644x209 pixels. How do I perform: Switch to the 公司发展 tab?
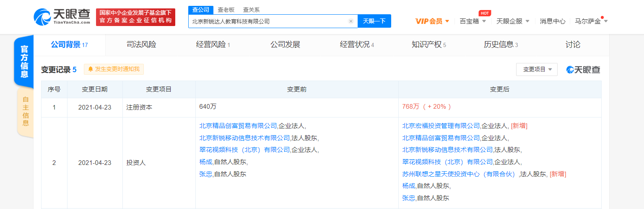coord(285,44)
